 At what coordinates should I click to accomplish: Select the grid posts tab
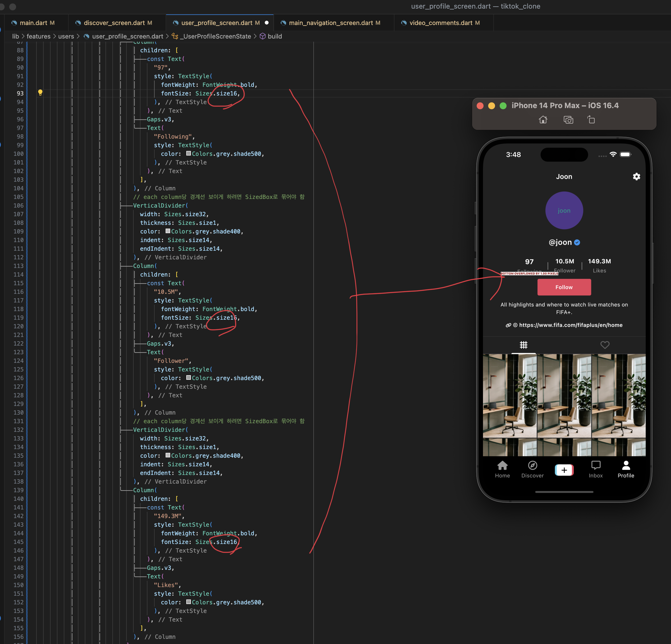[x=524, y=345]
